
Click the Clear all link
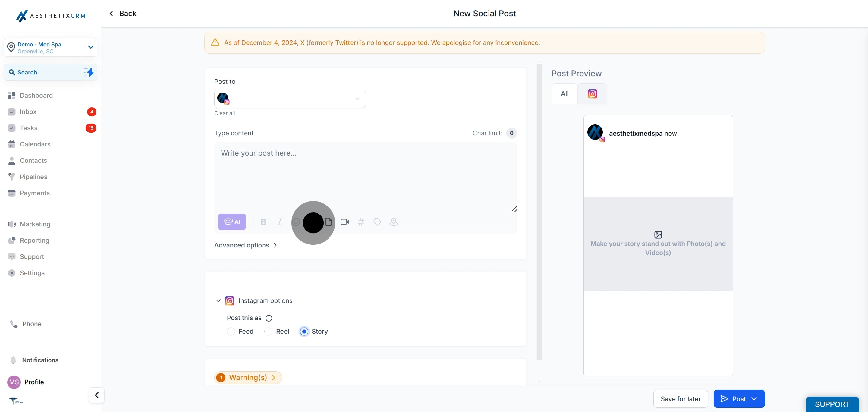pyautogui.click(x=225, y=113)
